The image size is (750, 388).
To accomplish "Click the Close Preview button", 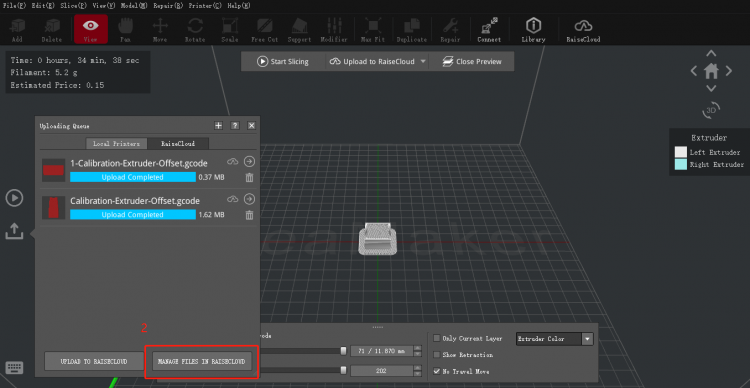I will [x=472, y=62].
